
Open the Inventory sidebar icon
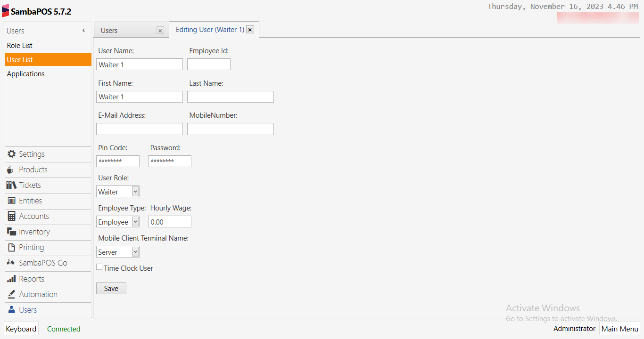(10, 232)
